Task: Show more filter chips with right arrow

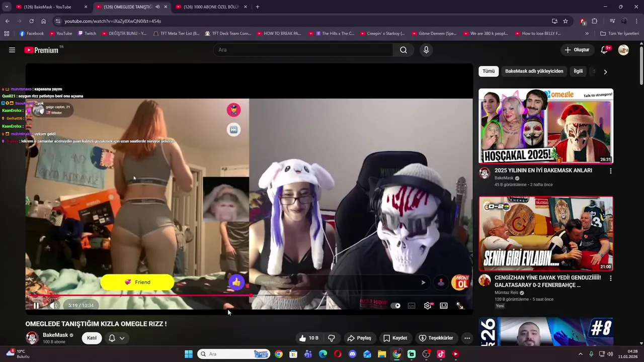Action: [x=605, y=71]
